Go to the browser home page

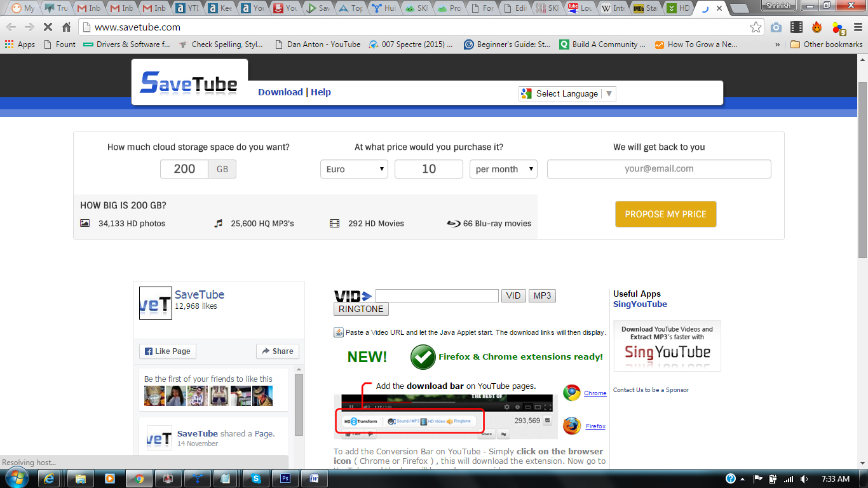(66, 27)
